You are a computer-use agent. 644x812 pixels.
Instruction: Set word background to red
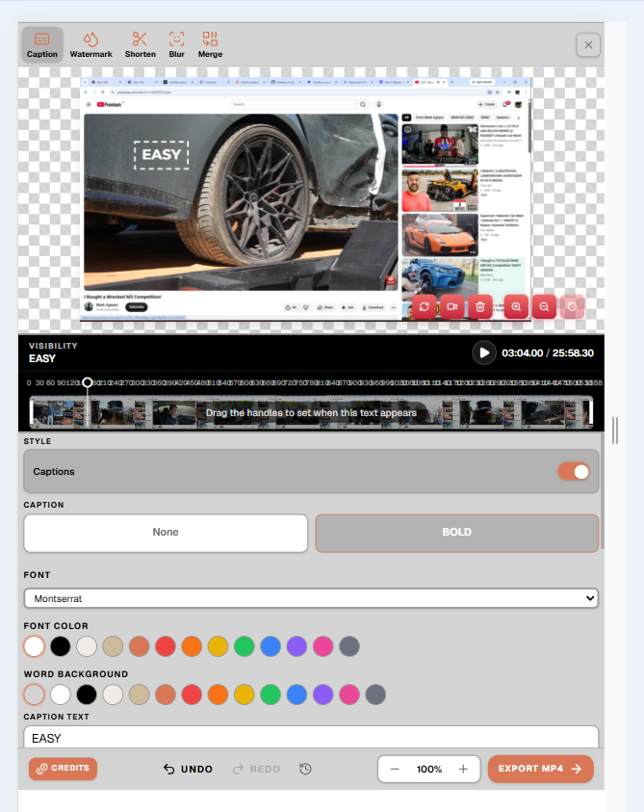click(x=192, y=694)
